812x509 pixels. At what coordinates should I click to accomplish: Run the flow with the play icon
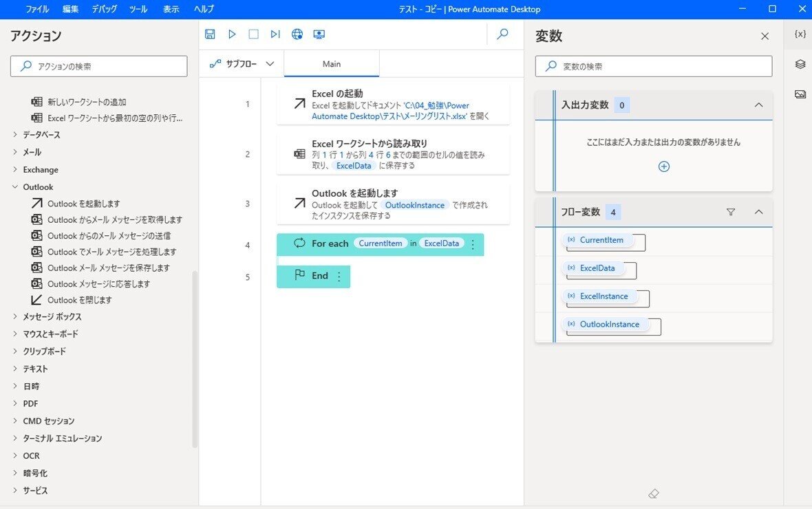232,34
